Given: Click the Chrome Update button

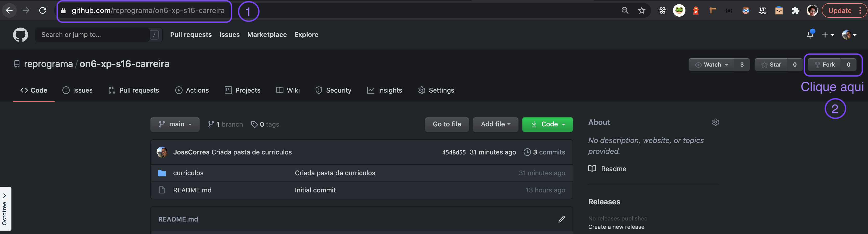Looking at the screenshot, I should [x=840, y=10].
